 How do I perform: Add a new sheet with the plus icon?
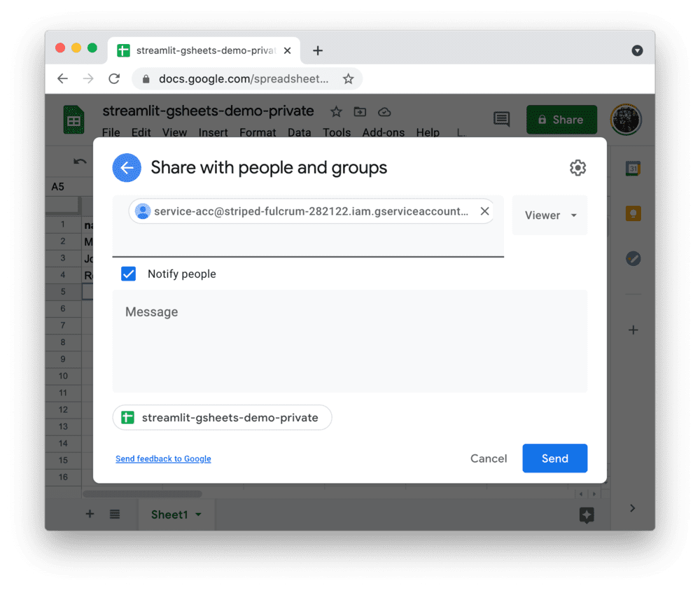(x=90, y=514)
